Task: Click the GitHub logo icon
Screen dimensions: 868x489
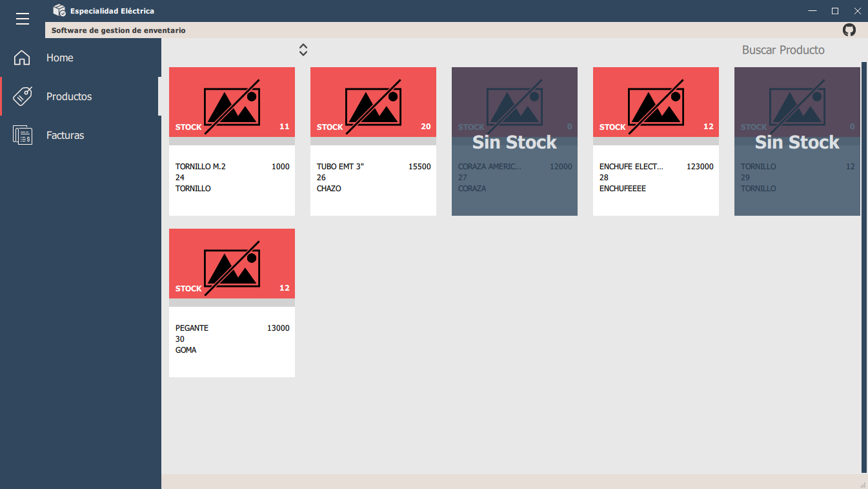Action: coord(849,30)
